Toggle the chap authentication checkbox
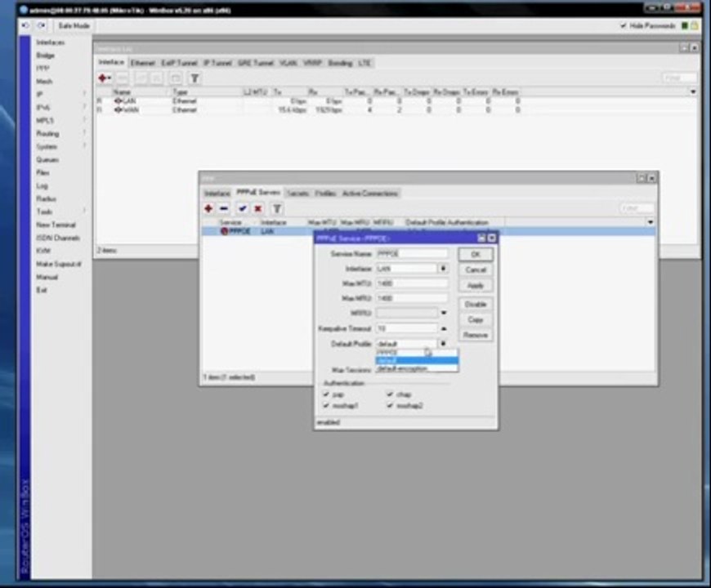711x588 pixels. coord(390,394)
